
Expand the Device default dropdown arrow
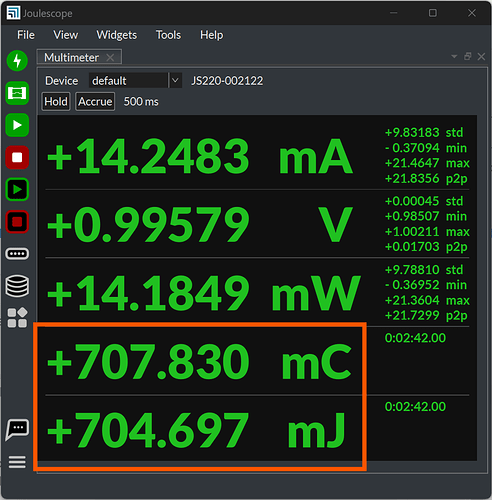coord(175,81)
